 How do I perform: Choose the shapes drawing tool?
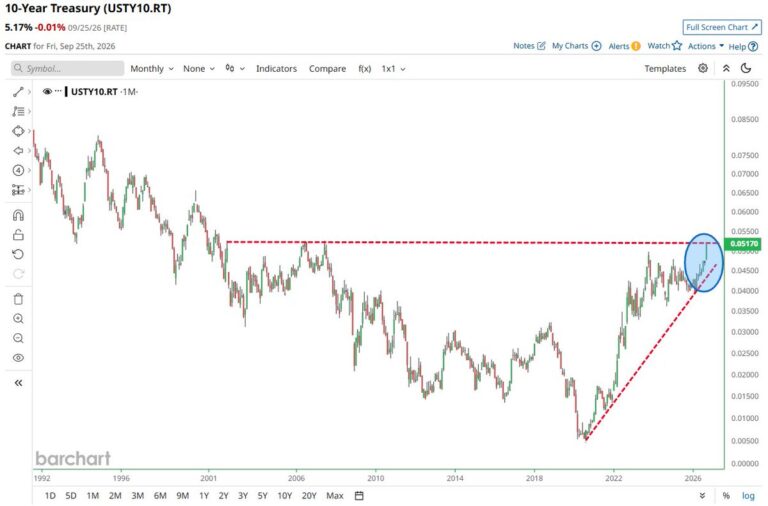click(18, 131)
